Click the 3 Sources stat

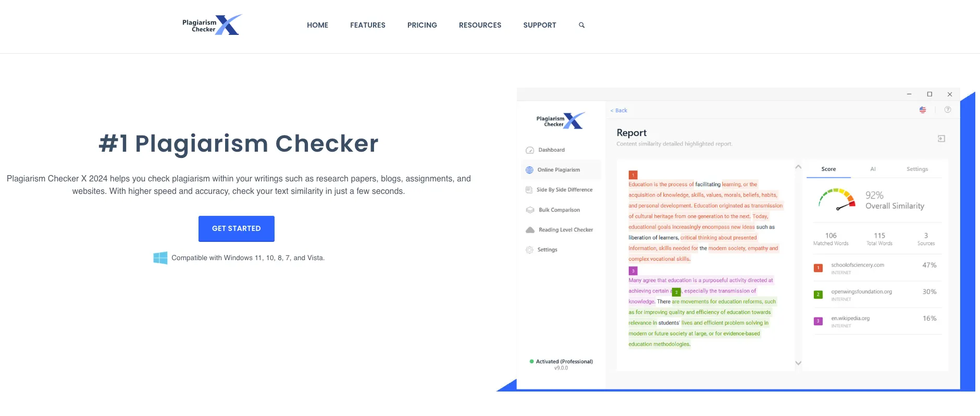926,239
